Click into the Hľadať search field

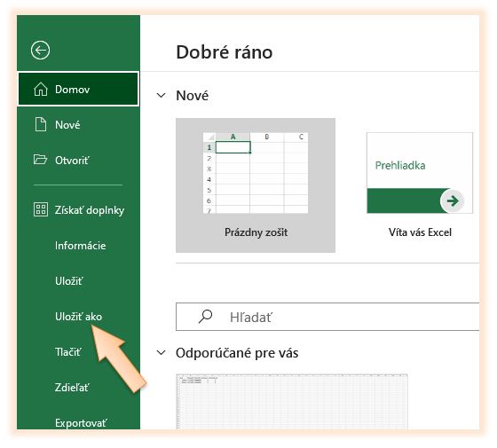coord(327,317)
